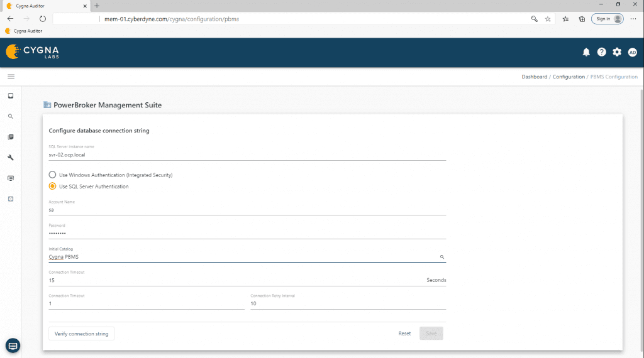Click the Save button
This screenshot has width=644, height=358.
coord(431,334)
